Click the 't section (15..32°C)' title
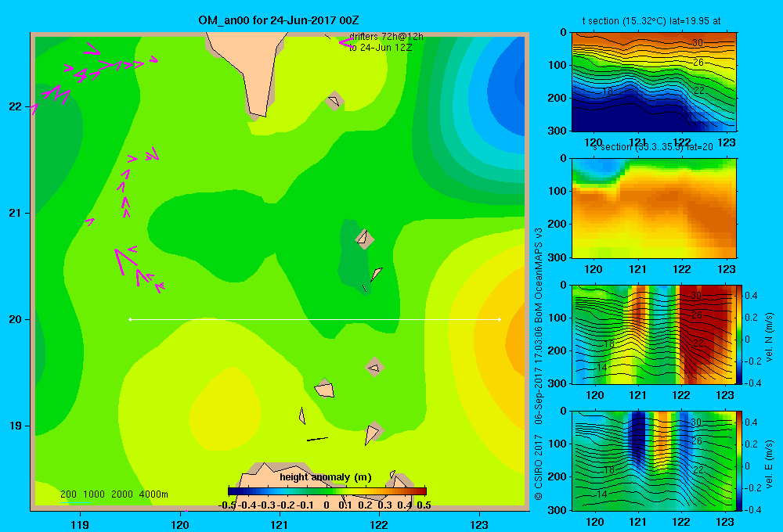 pyautogui.click(x=651, y=21)
